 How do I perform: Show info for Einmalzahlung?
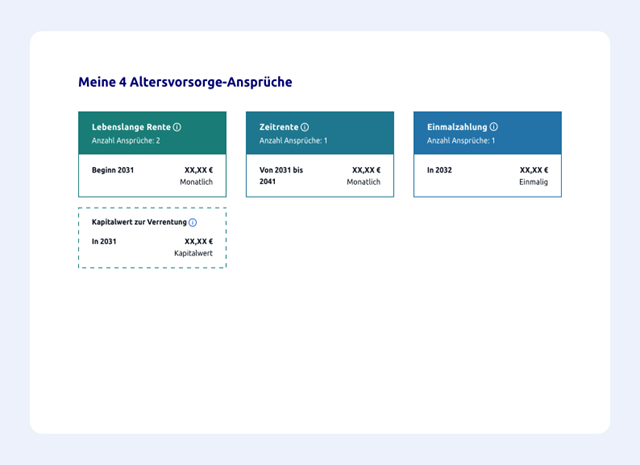pyautogui.click(x=494, y=128)
